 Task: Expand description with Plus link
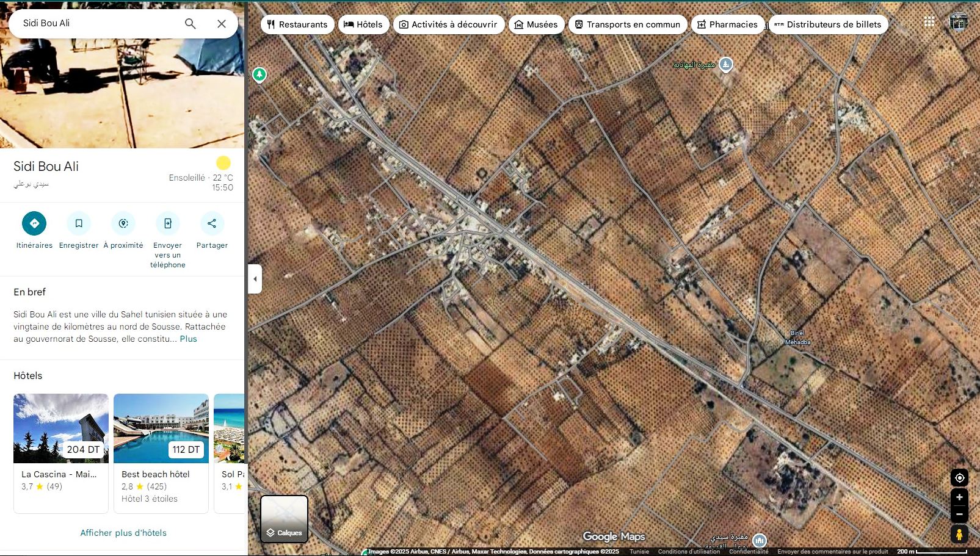[188, 339]
